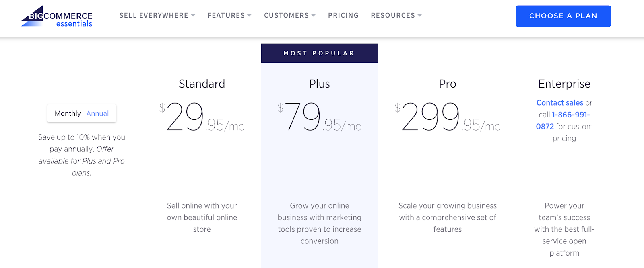This screenshot has width=644, height=268.
Task: Expand the Features dropdown arrow
Action: click(x=250, y=16)
